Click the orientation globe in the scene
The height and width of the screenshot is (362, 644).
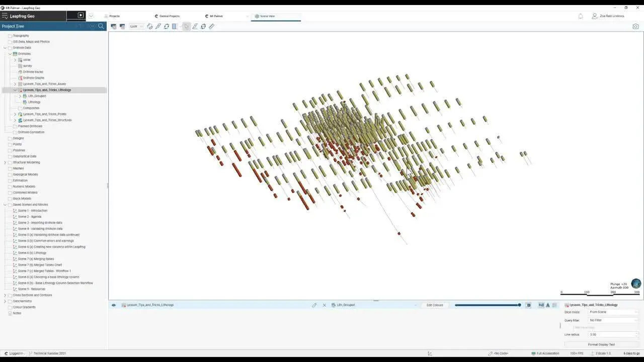pyautogui.click(x=636, y=284)
